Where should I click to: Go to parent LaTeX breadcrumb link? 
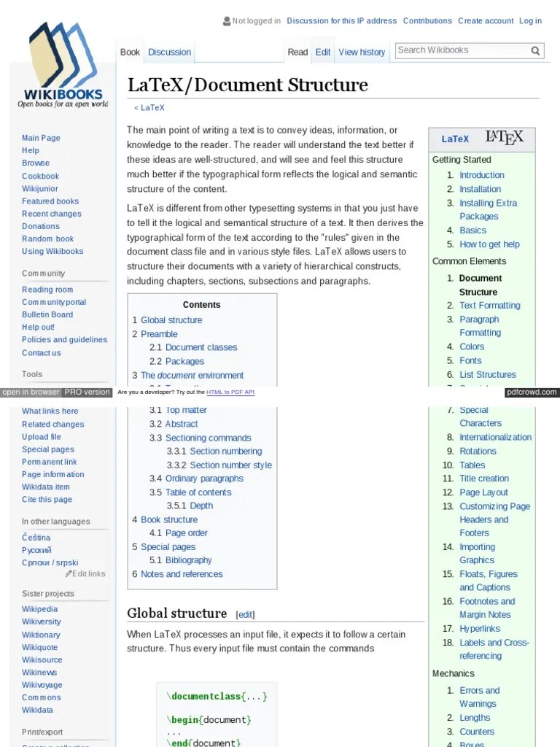point(152,108)
